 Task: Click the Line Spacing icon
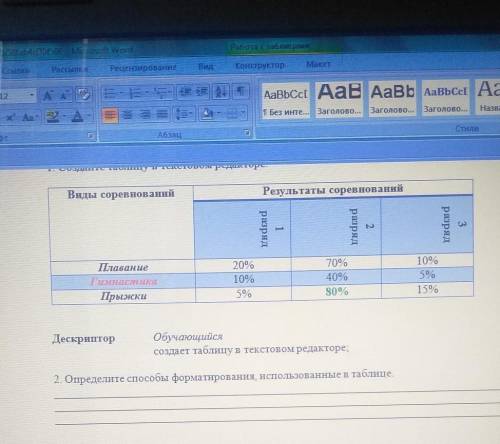tap(182, 114)
